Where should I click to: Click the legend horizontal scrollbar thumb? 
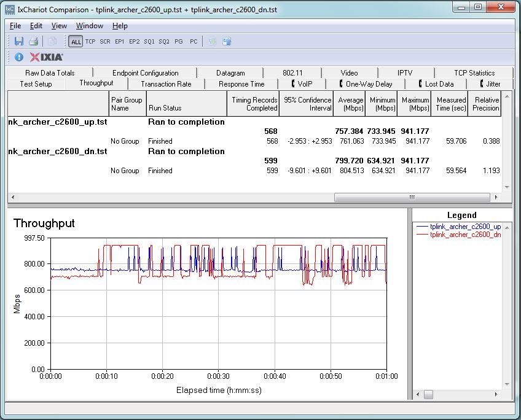click(429, 394)
